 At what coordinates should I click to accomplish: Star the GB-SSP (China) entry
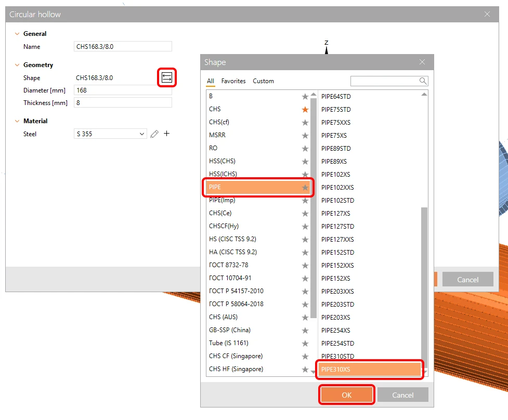tap(305, 330)
